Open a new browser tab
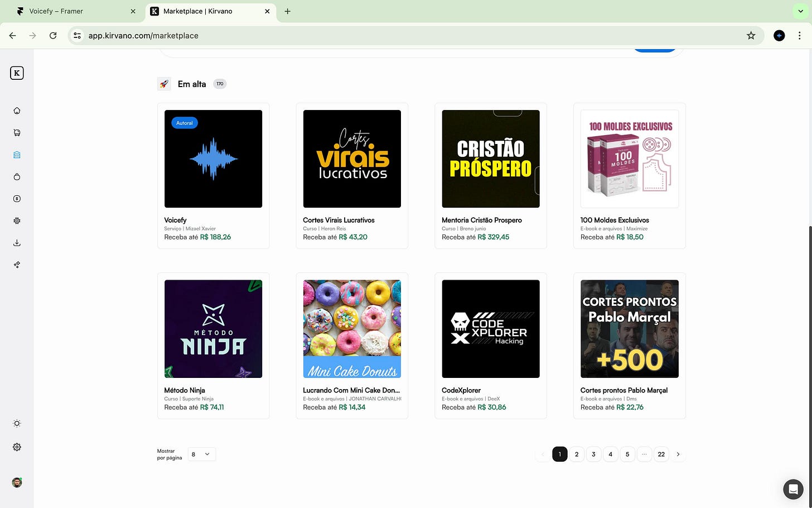 pos(287,11)
